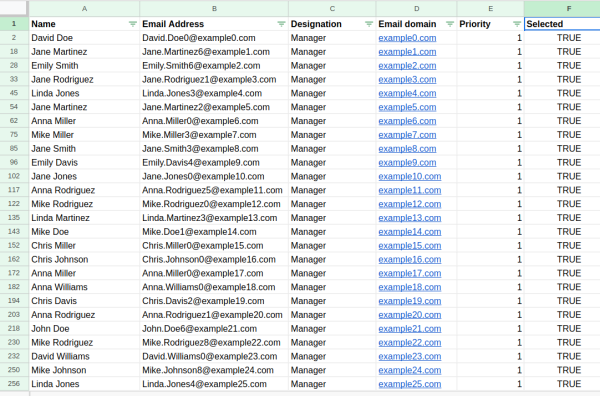
Task: Open the example8.com link
Action: pos(407,148)
